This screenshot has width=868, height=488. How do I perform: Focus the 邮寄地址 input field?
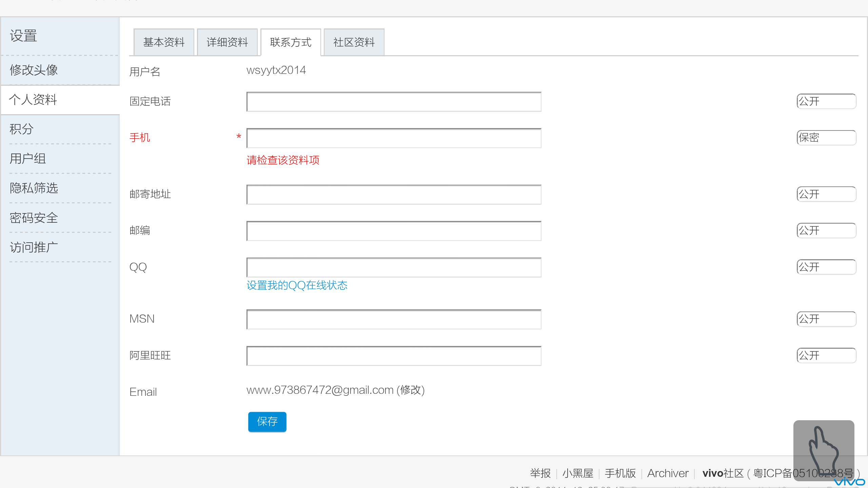pos(394,195)
